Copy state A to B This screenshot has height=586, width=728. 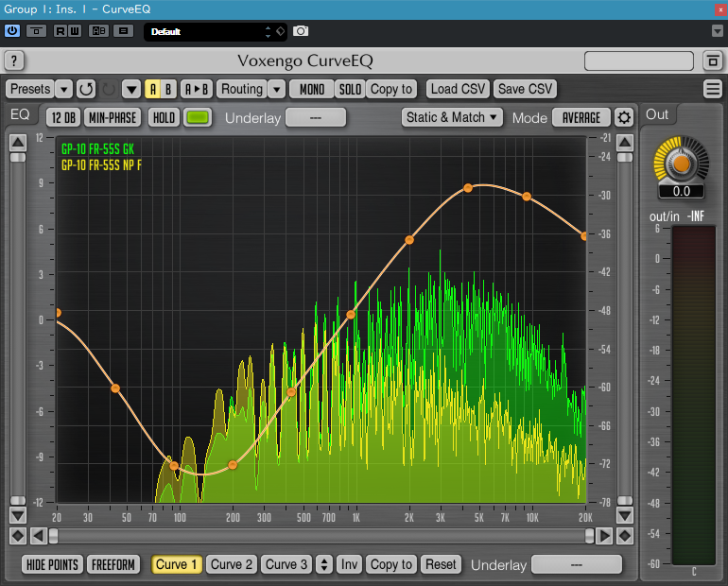tap(197, 89)
